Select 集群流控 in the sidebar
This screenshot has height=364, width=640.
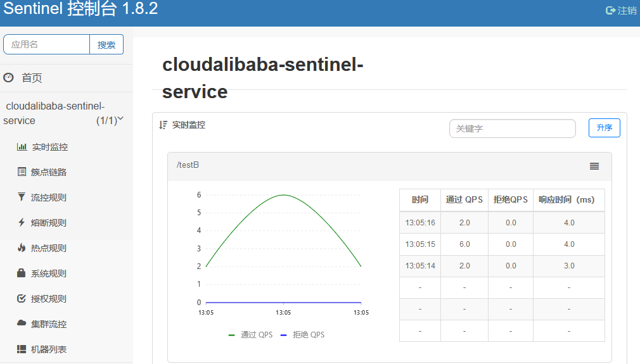pos(49,324)
